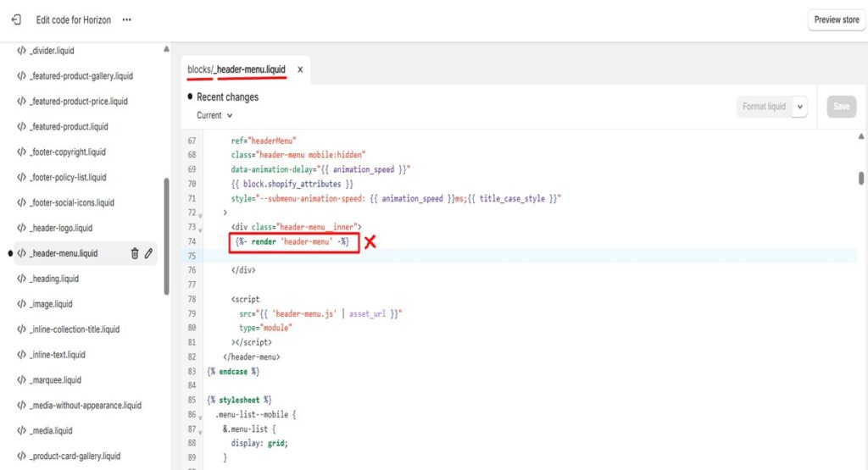The width and height of the screenshot is (868, 470).
Task: Open _divider.liquid file
Action: click(52, 50)
